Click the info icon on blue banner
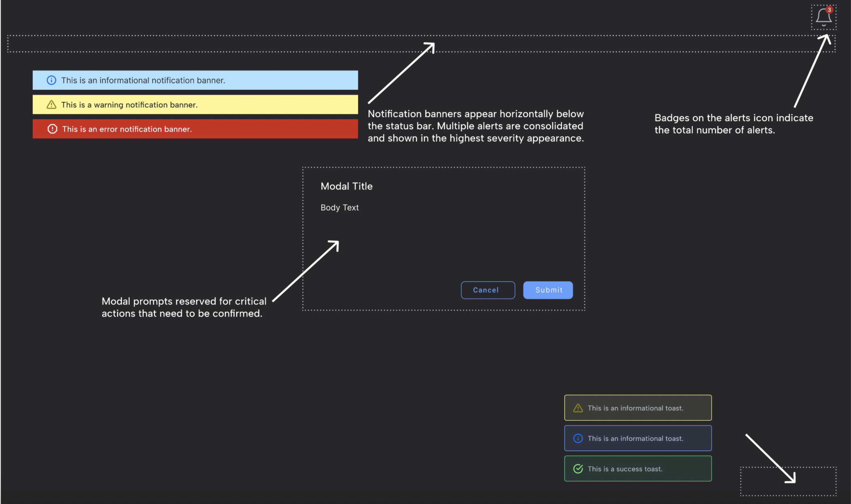The width and height of the screenshot is (851, 504). pos(51,80)
